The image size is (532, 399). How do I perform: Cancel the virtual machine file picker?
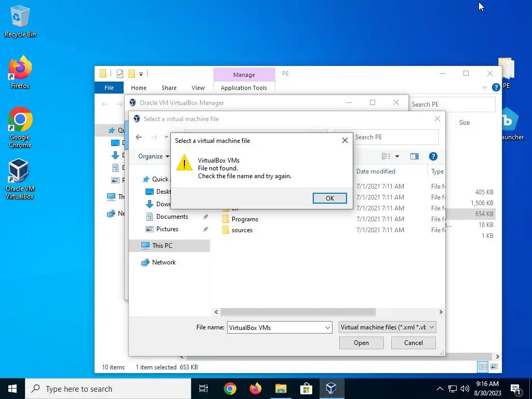pos(413,343)
